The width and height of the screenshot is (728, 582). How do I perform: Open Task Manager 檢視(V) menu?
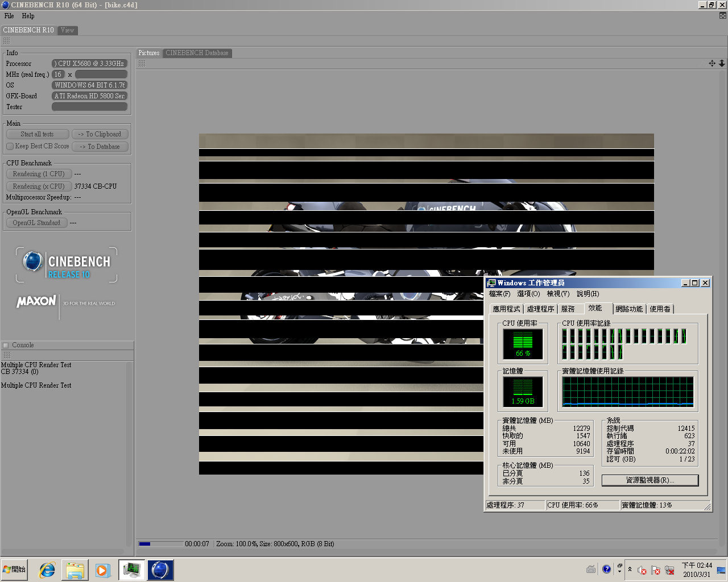[558, 294]
